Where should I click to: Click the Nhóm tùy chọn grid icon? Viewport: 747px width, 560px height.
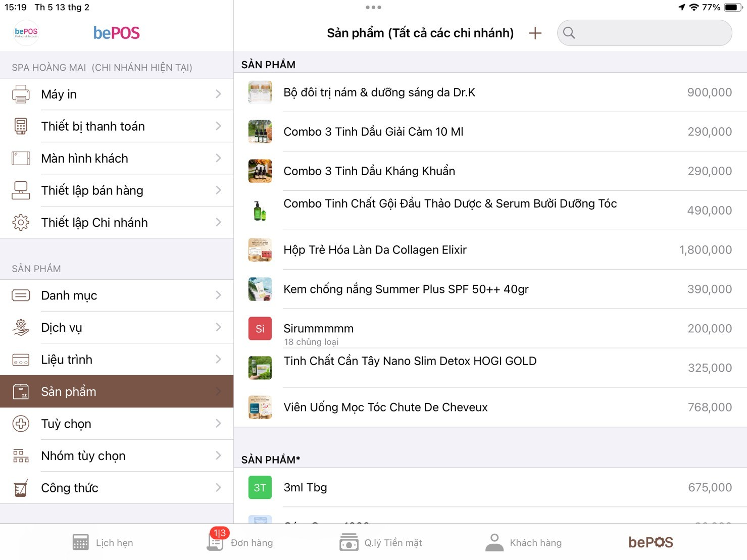click(x=21, y=456)
